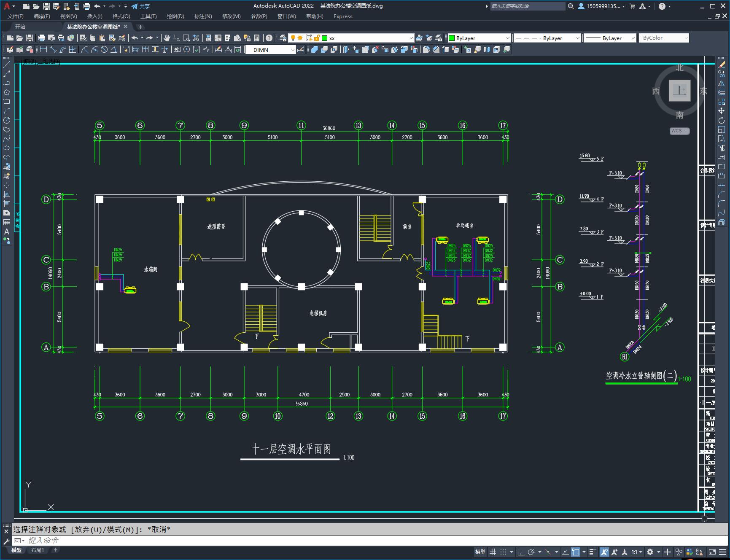Open the lineweight ByLayer dropdown
Image resolution: width=730 pixels, height=560 pixels.
point(609,38)
